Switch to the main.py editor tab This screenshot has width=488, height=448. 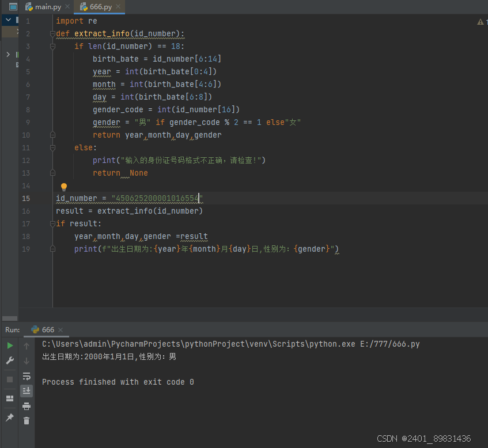[43, 6]
